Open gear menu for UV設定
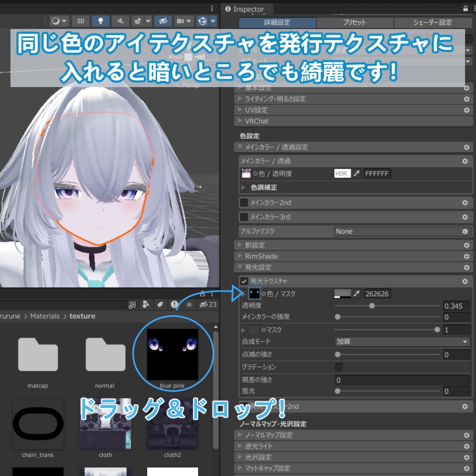The image size is (476, 476). click(x=466, y=110)
